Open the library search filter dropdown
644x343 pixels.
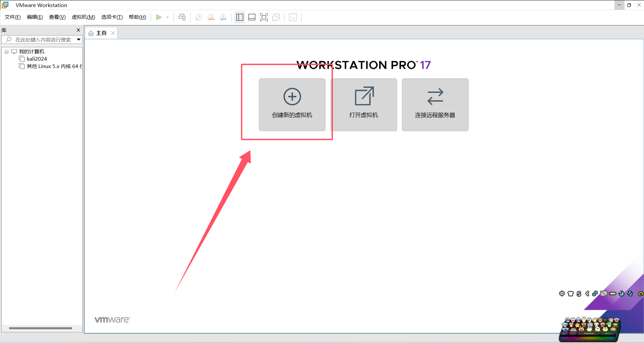click(79, 40)
